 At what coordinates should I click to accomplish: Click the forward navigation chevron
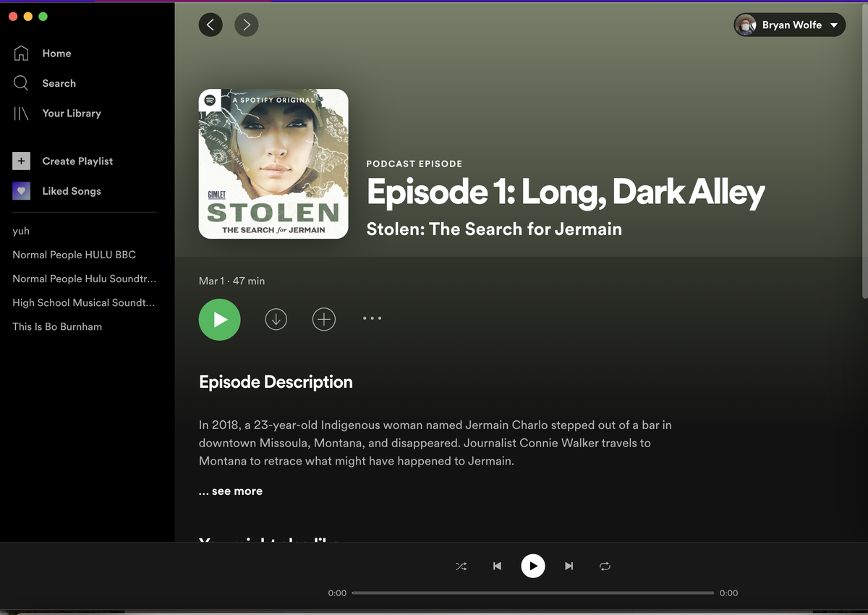point(246,25)
